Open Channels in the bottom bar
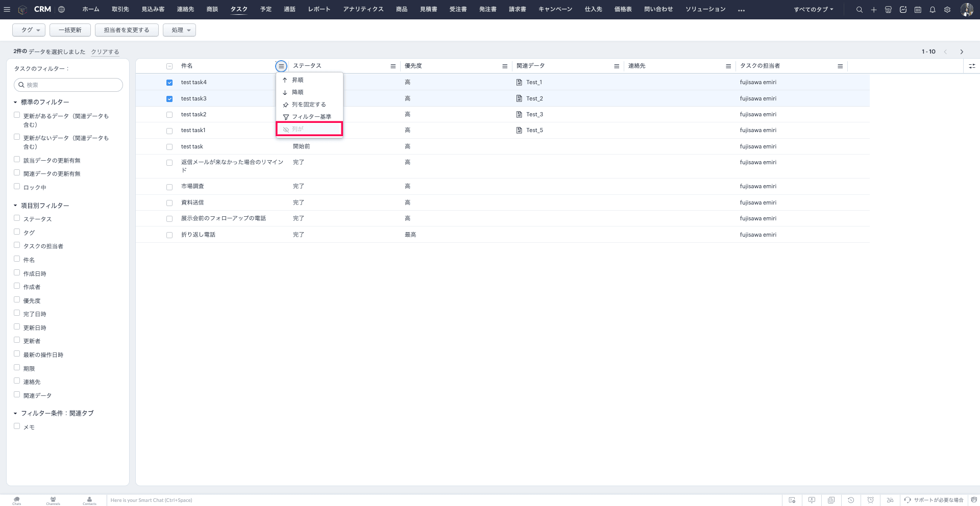This screenshot has width=980, height=506. pos(53,500)
